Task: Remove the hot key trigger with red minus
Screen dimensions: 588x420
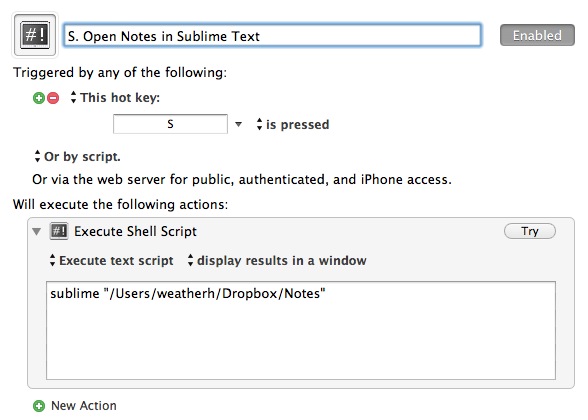Action: tap(53, 98)
